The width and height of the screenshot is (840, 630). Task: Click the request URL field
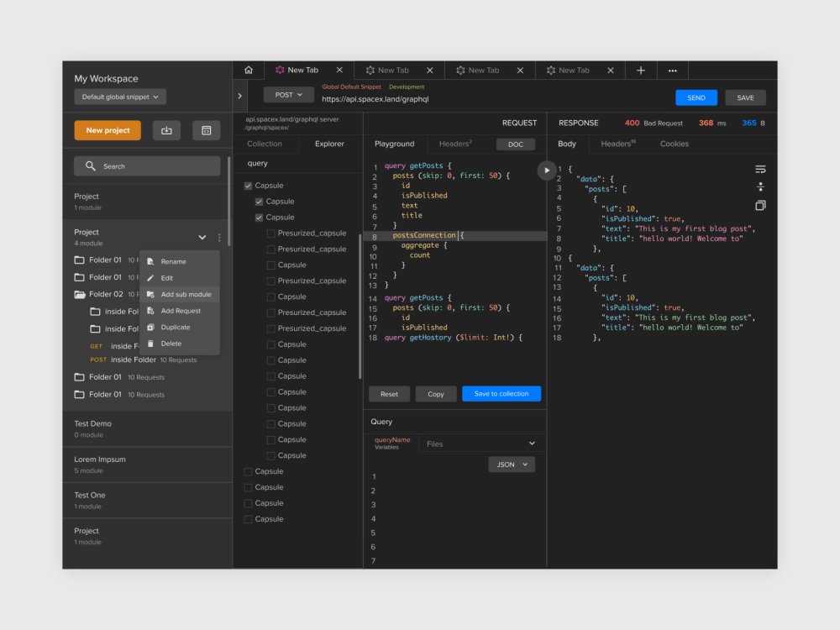tap(493, 99)
